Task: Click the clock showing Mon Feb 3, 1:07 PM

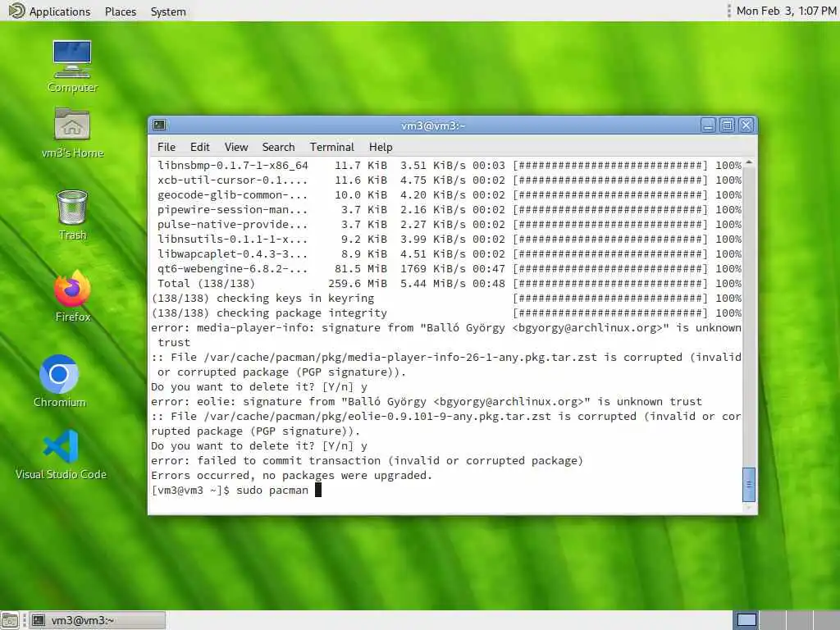Action: click(786, 11)
